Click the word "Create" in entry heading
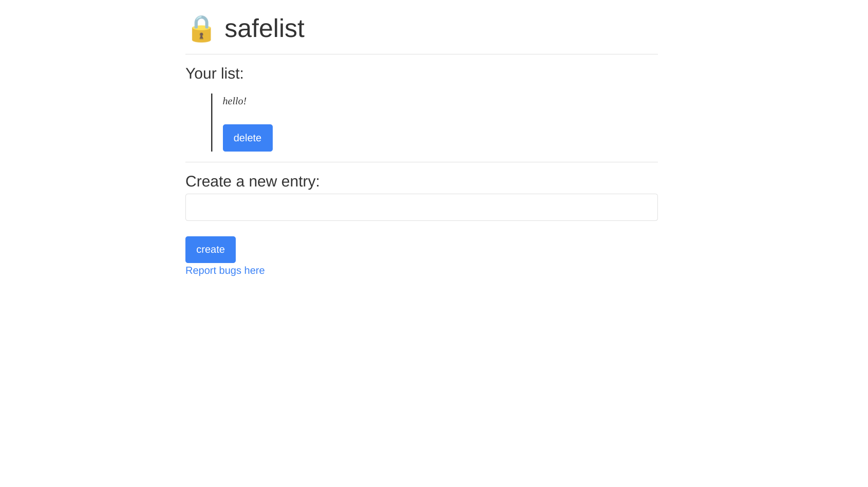This screenshot has height=487, width=868. pyautogui.click(x=209, y=181)
